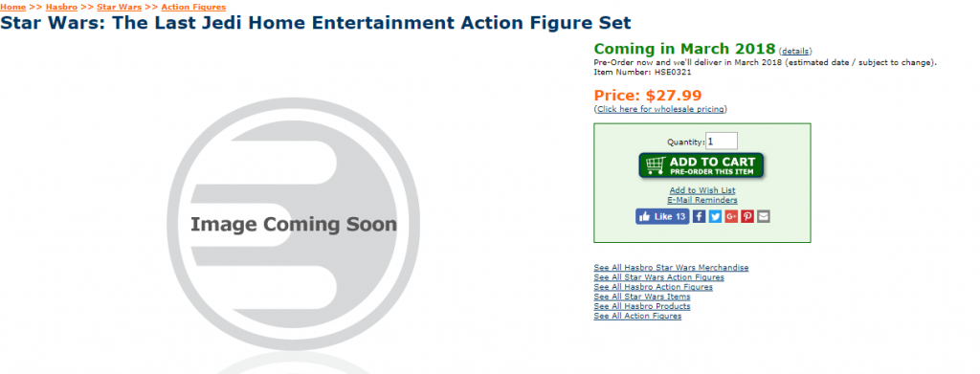The height and width of the screenshot is (374, 980).
Task: See All Star Wars Action Figures link
Action: [x=658, y=277]
